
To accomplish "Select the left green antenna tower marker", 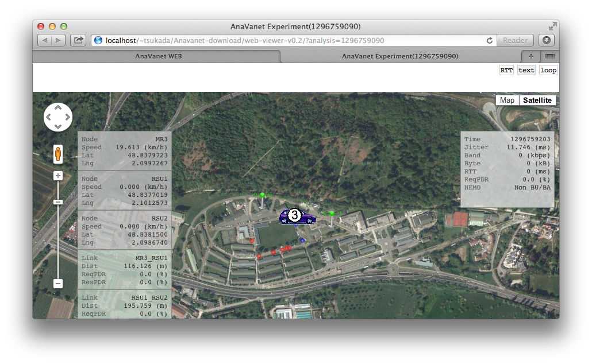I will [263, 195].
